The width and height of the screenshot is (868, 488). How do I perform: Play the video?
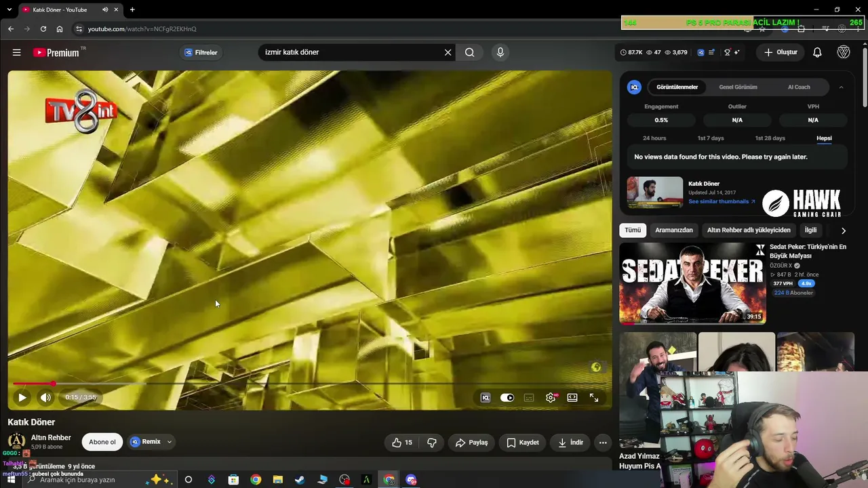pos(22,398)
